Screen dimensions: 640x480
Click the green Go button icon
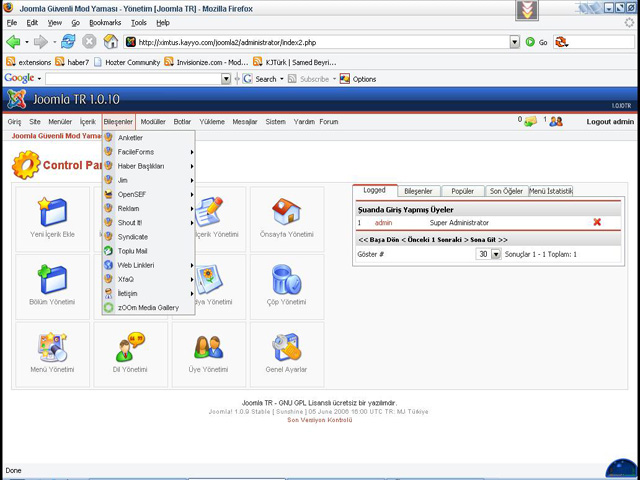click(x=530, y=42)
